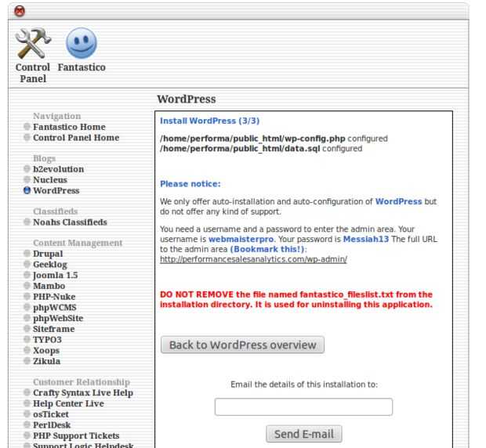Click the gray bullet beside Zikula

(27, 361)
